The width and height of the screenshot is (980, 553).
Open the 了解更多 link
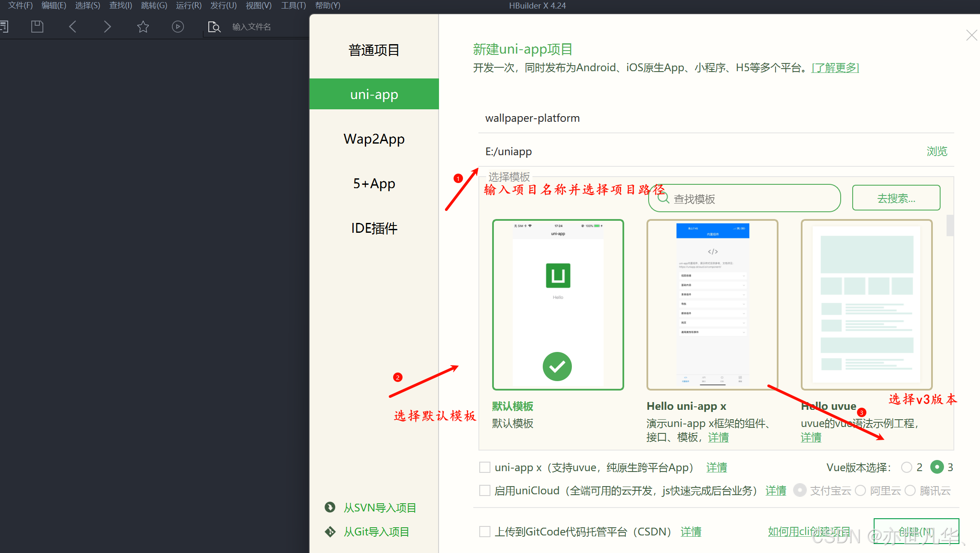[x=835, y=68]
